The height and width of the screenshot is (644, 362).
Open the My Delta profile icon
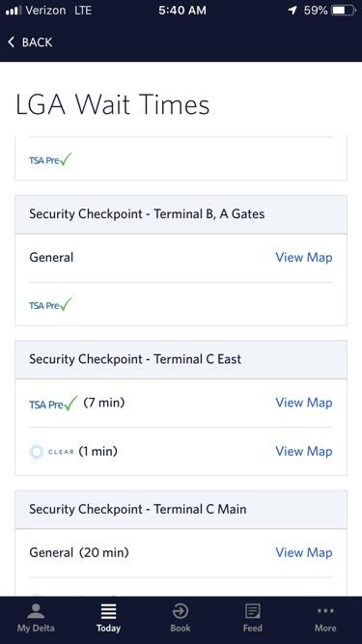[36, 611]
